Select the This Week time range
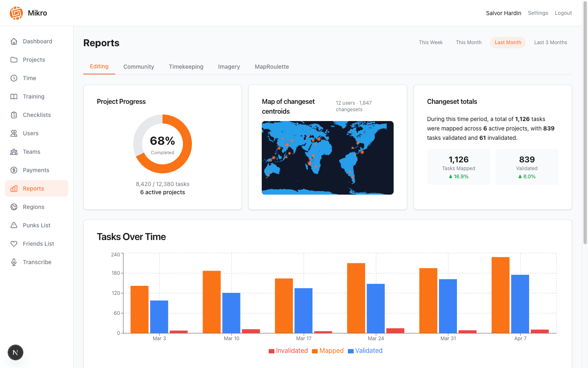 coord(430,42)
